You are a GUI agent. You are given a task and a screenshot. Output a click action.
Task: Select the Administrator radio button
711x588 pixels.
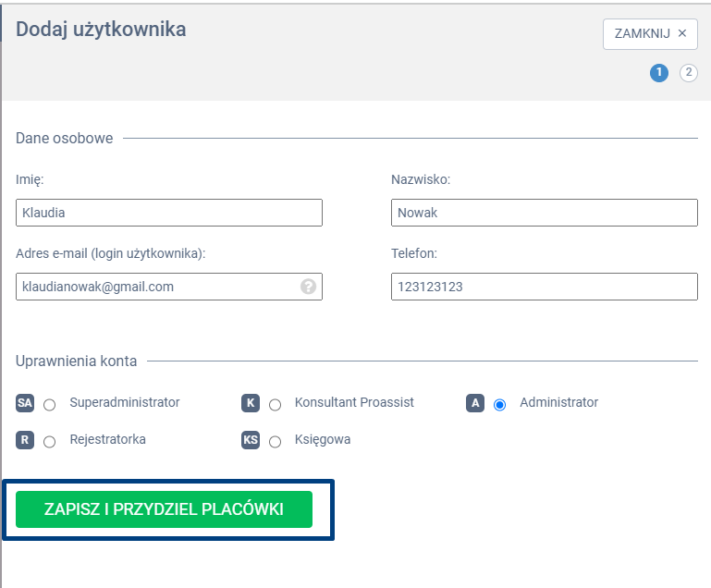click(x=500, y=404)
